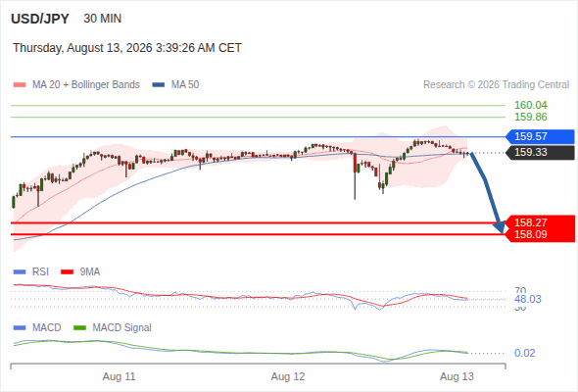The width and height of the screenshot is (578, 392).
Task: Click the MACD legend label
Action: coord(46,328)
